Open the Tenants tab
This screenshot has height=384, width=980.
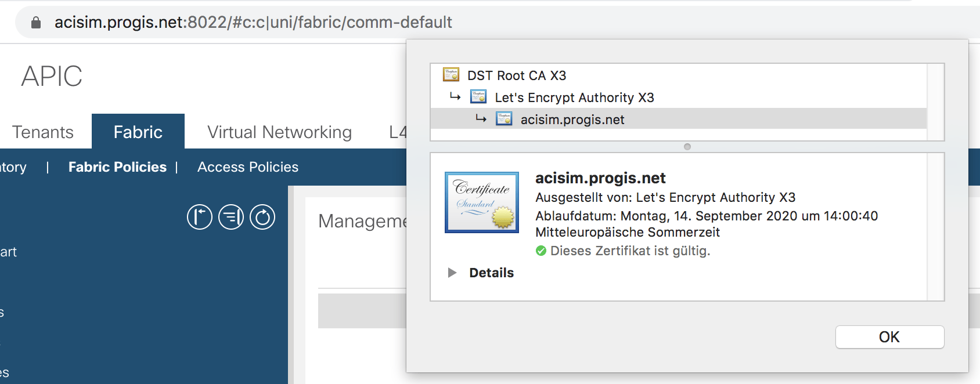(x=43, y=132)
